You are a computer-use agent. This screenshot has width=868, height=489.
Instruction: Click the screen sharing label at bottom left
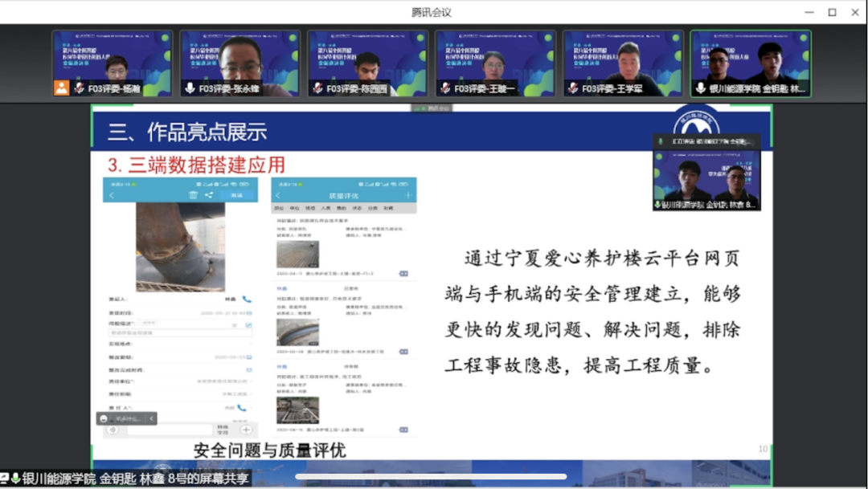tap(129, 479)
